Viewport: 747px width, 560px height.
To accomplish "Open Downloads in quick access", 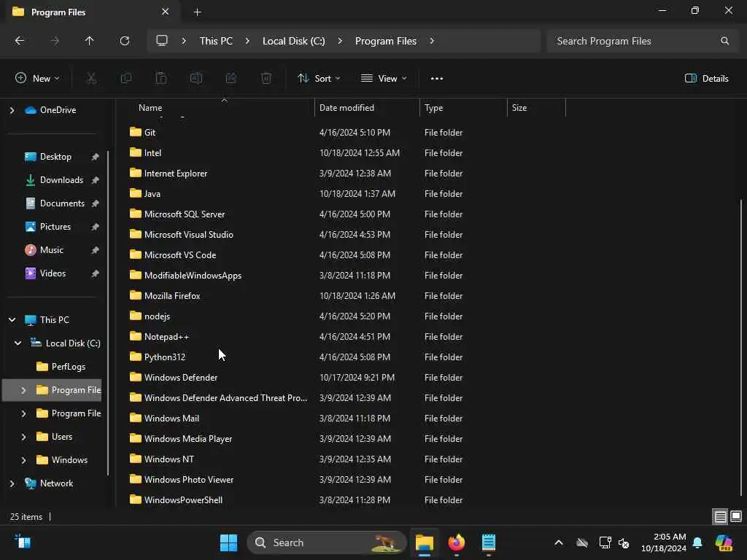I will click(x=61, y=180).
